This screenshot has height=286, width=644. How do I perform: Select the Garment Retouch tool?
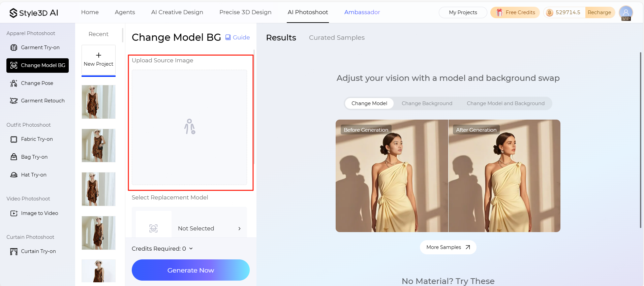tap(43, 100)
